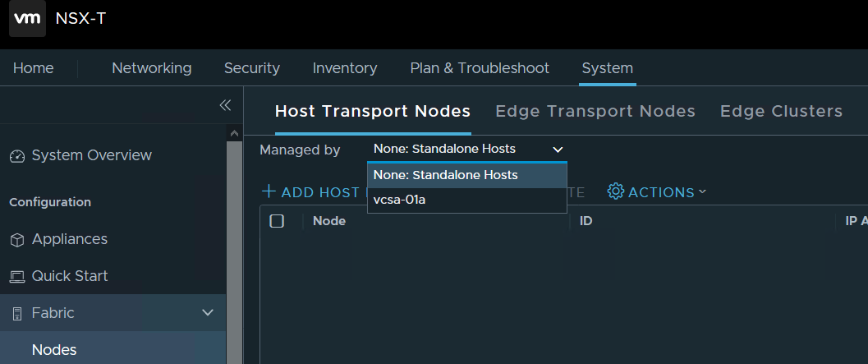Click the plus icon for Add Host
The image size is (868, 364).
[x=269, y=191]
